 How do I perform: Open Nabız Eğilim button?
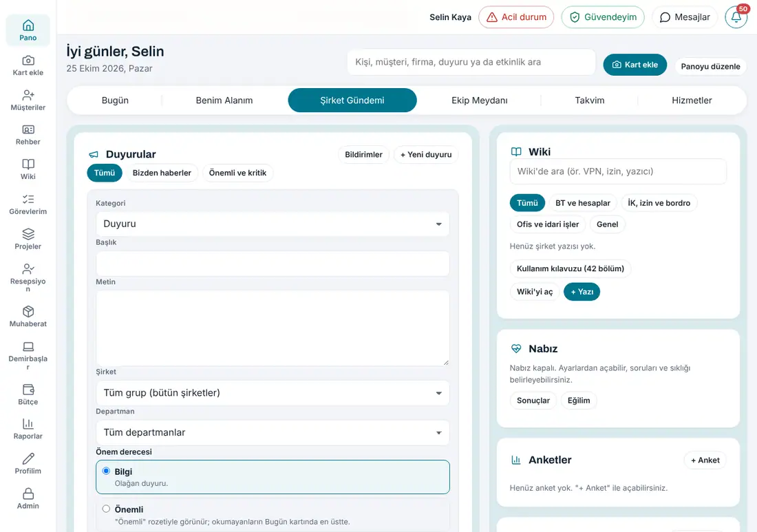coord(578,401)
